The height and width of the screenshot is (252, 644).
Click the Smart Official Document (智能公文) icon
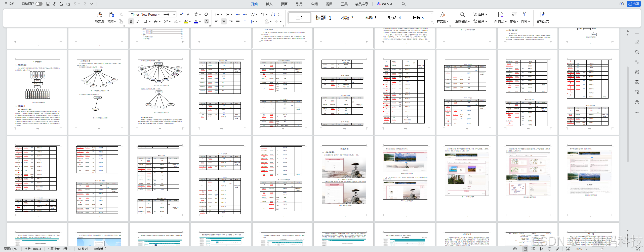(543, 17)
